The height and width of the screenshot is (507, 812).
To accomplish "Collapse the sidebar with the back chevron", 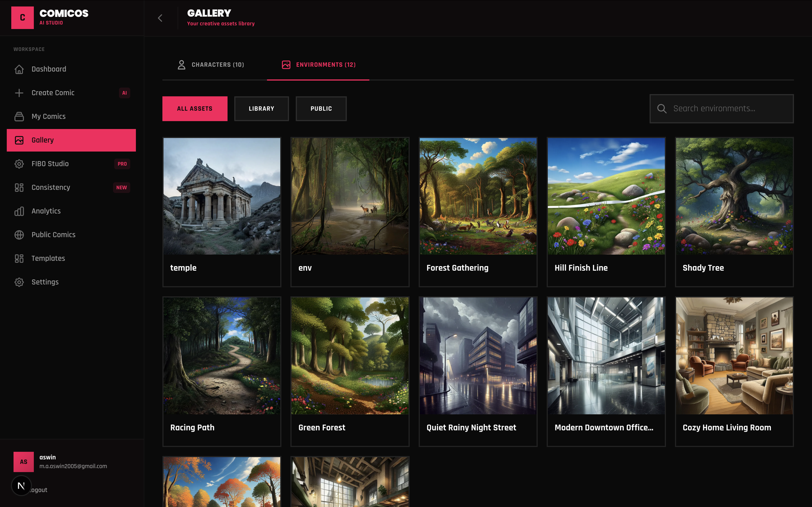I will click(x=160, y=18).
